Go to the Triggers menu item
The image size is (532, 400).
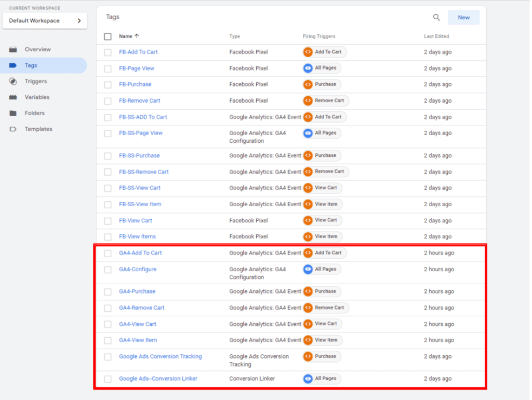(35, 82)
